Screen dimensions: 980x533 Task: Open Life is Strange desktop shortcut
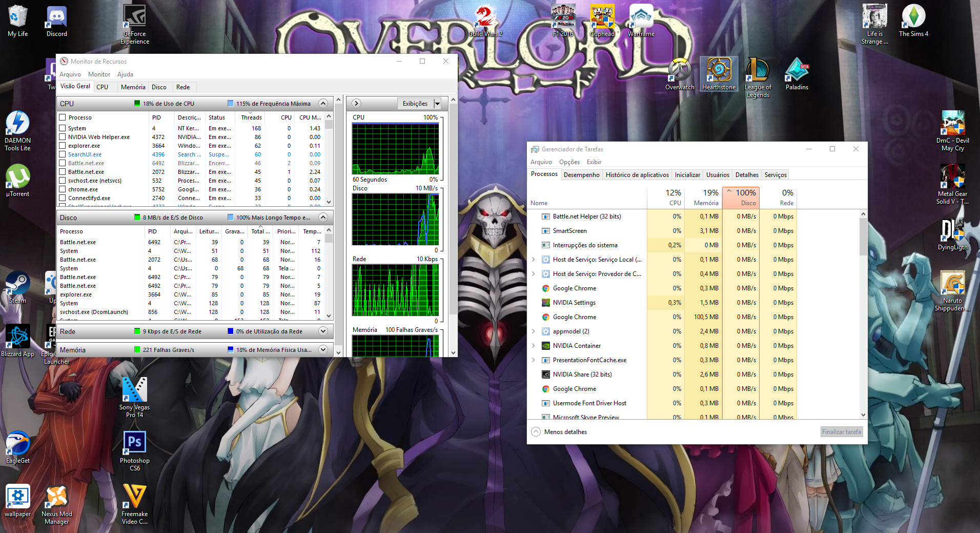874,25
